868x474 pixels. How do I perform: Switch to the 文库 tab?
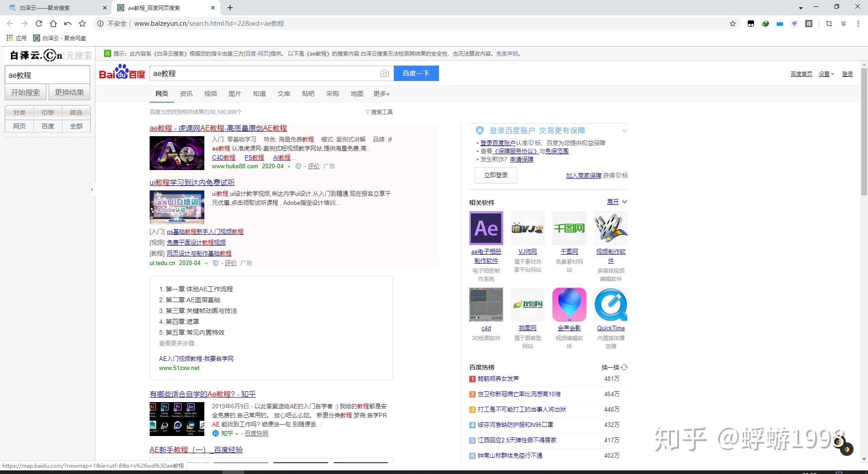point(283,94)
